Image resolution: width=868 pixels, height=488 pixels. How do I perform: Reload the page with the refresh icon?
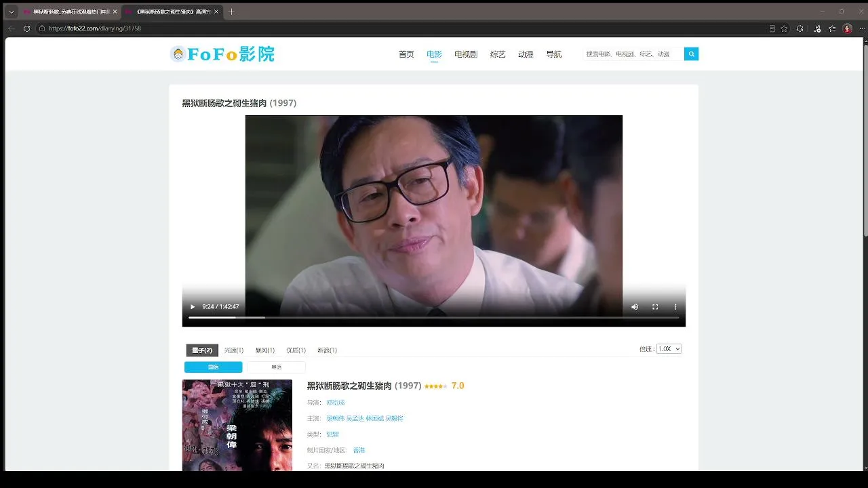click(x=27, y=28)
